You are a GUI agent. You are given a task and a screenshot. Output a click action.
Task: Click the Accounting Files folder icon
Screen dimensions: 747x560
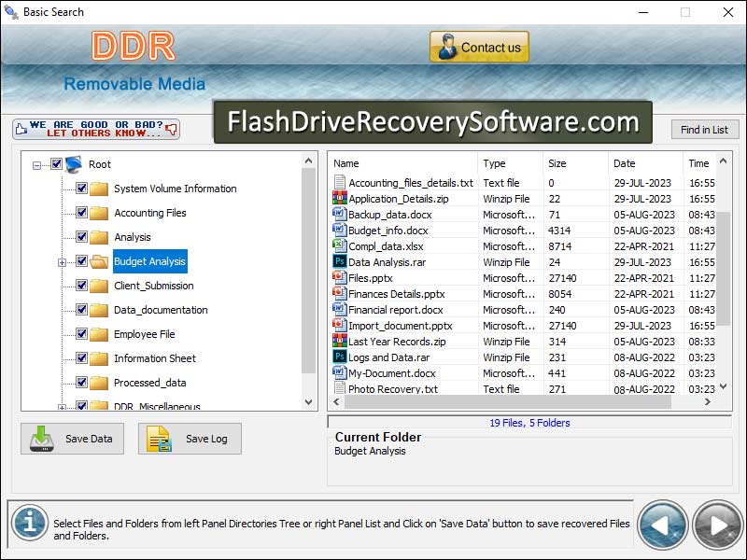click(x=99, y=213)
